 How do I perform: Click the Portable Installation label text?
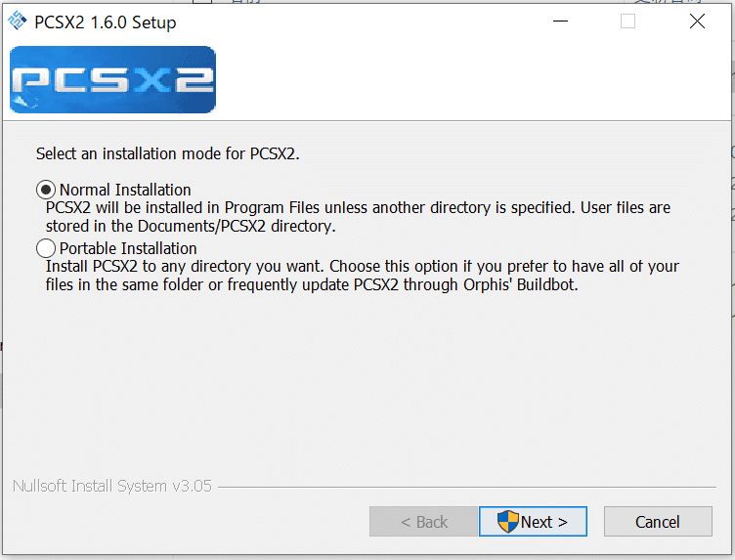click(128, 248)
